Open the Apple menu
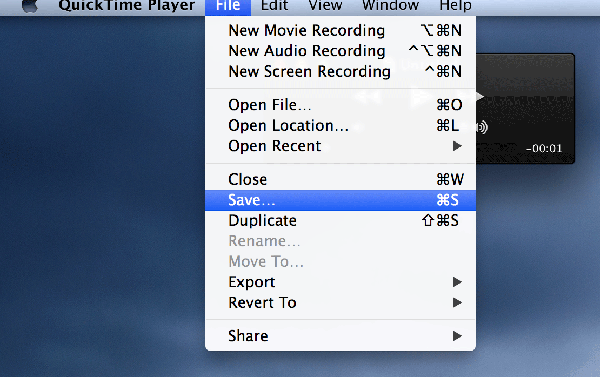Viewport: 600px width, 377px height. pos(30,6)
